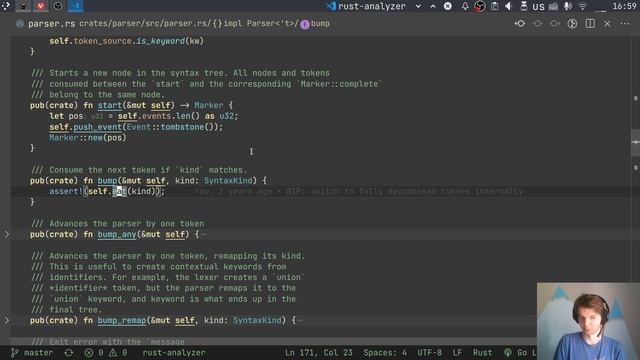Click bump_any function name
Image resolution: width=640 pixels, height=360 pixels.
pos(117,234)
